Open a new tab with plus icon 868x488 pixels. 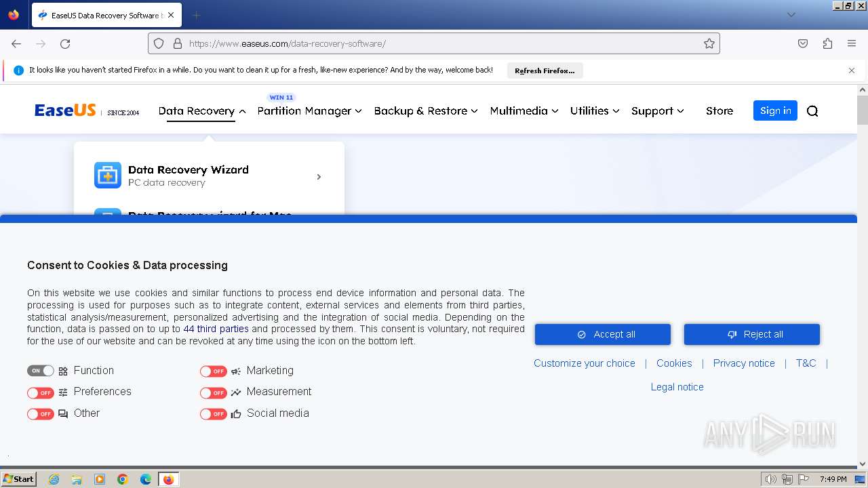(x=196, y=15)
